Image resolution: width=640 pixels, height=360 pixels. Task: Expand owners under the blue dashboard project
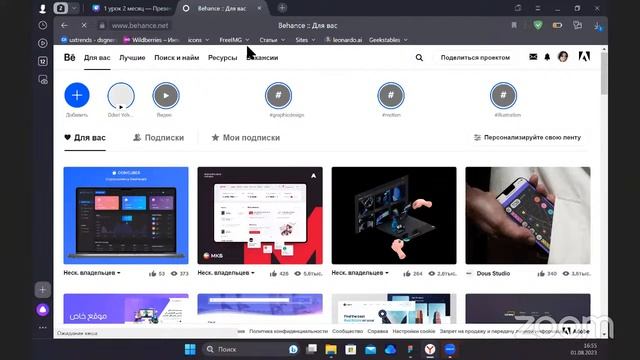click(92, 273)
